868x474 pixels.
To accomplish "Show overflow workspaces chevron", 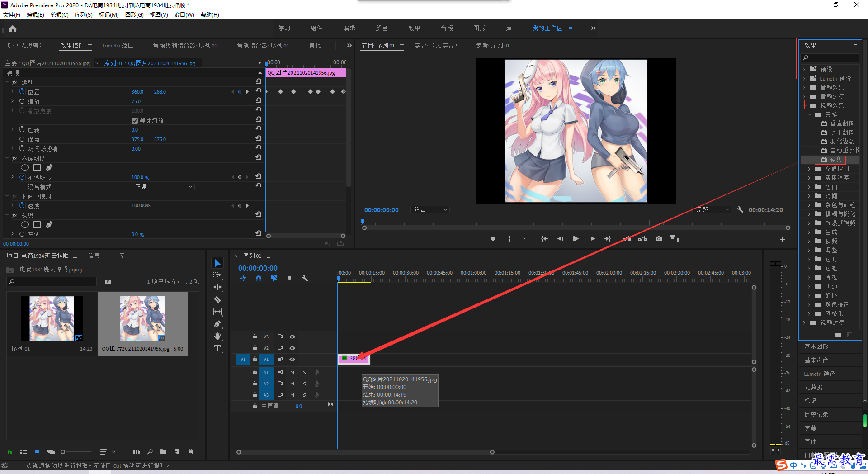I will tap(593, 28).
